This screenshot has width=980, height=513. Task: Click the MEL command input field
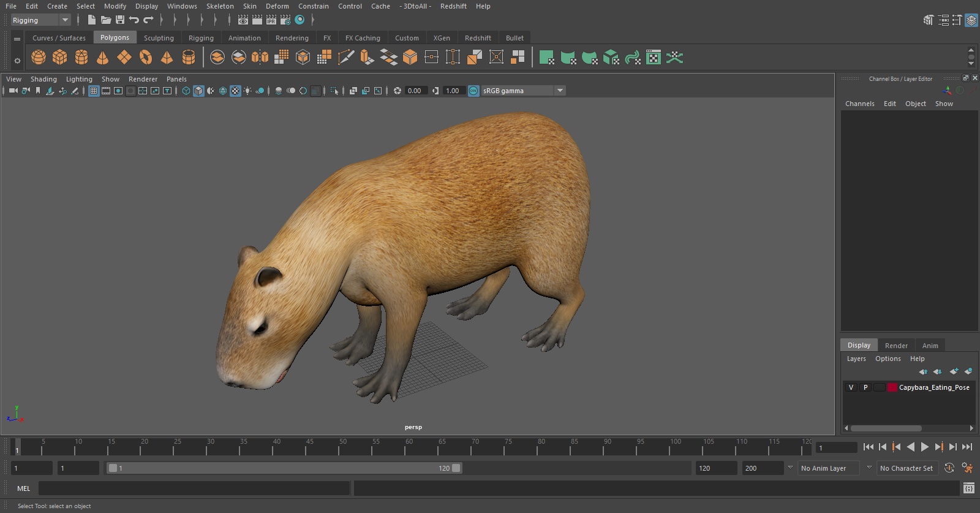coord(194,488)
